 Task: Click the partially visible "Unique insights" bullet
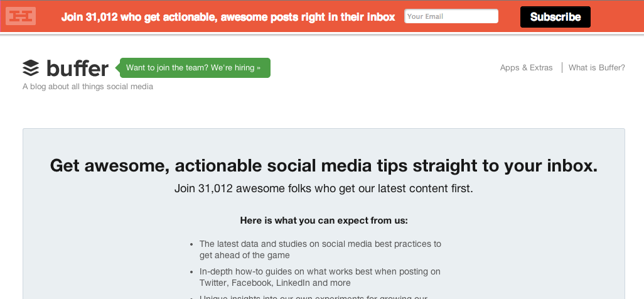tap(314, 296)
